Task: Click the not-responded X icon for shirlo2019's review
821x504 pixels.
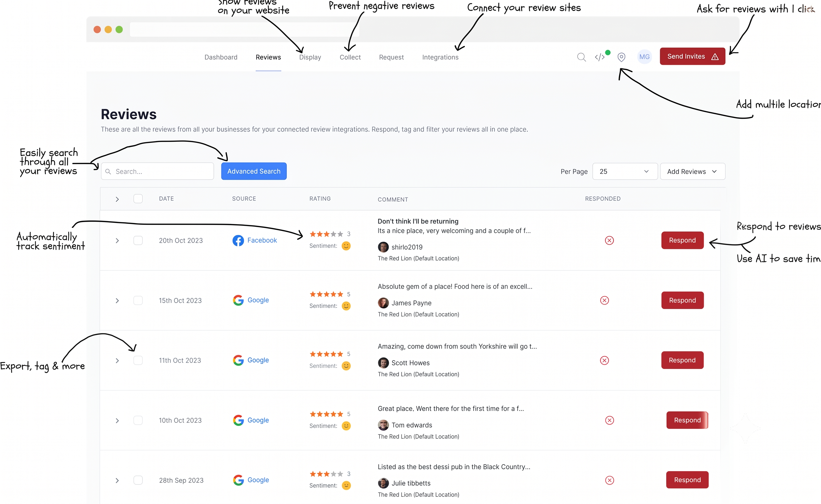Action: click(609, 240)
